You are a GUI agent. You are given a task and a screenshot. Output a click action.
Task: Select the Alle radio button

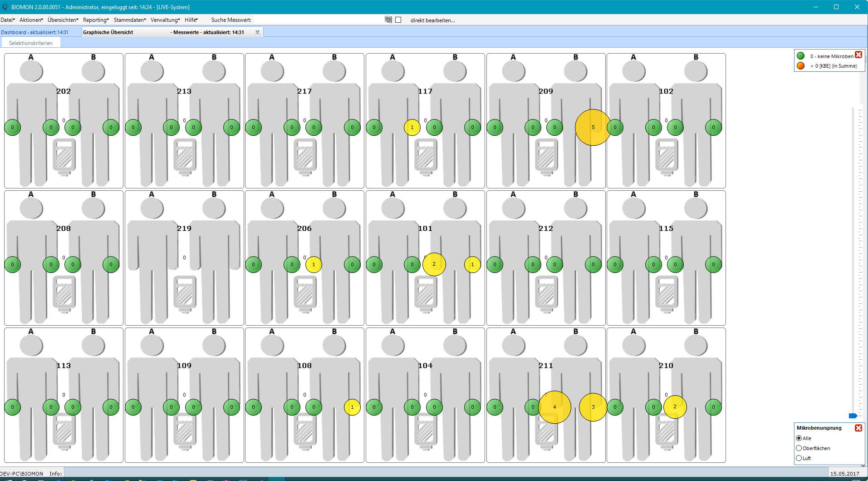tap(799, 438)
